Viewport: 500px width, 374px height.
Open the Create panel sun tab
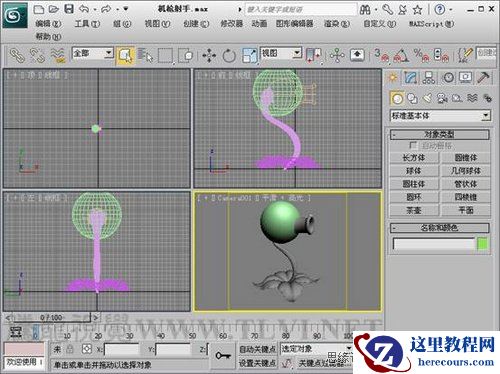pos(393,78)
